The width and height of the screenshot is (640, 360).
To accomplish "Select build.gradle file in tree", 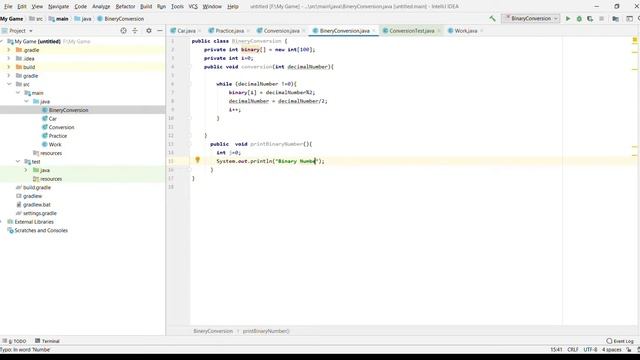I will pyautogui.click(x=37, y=187).
